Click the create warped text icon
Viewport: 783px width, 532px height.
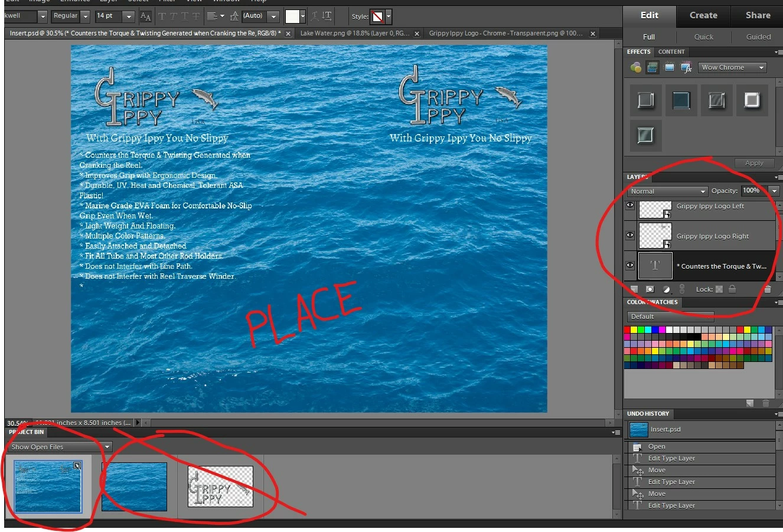point(315,17)
